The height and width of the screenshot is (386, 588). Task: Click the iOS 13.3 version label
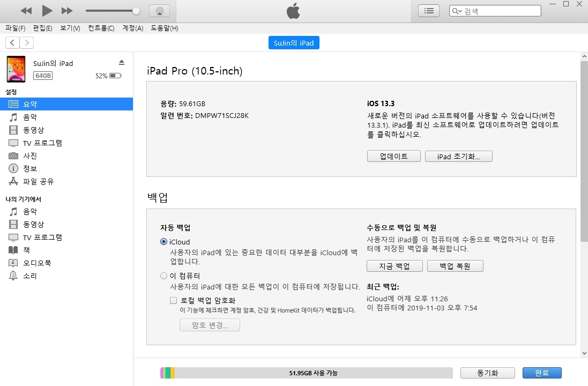(x=381, y=103)
